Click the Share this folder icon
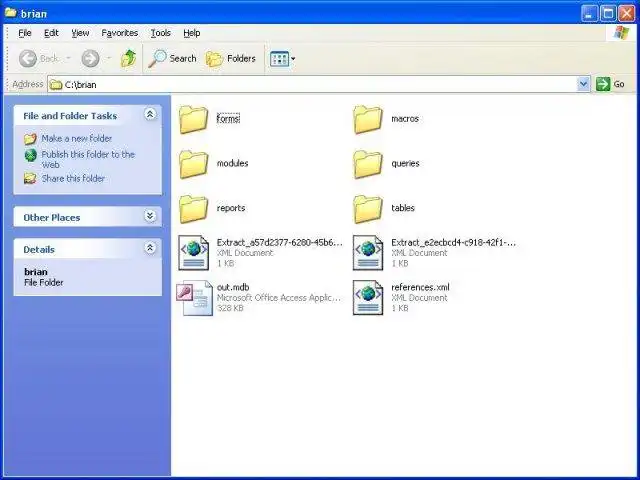This screenshot has width=640, height=480. tap(30, 178)
